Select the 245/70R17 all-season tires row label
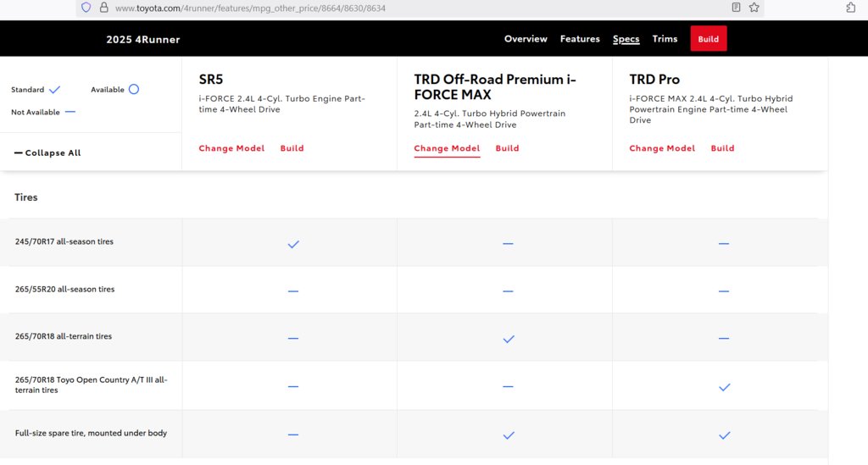Image resolution: width=868 pixels, height=465 pixels. (x=64, y=241)
